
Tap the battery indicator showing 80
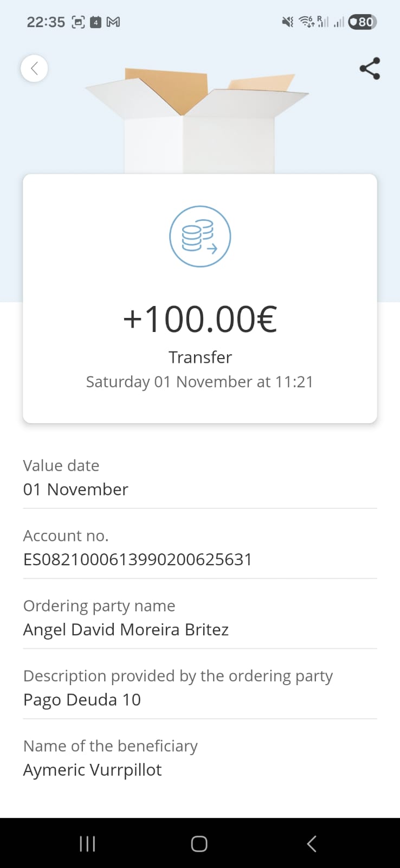362,22
